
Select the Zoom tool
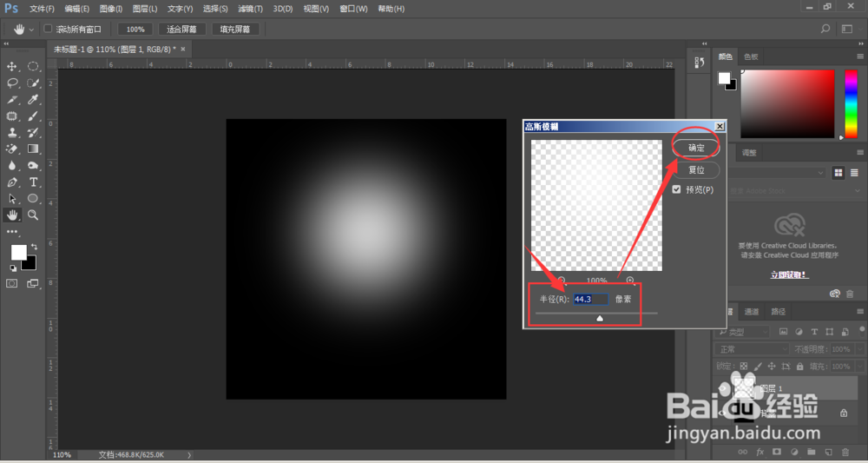(x=33, y=215)
